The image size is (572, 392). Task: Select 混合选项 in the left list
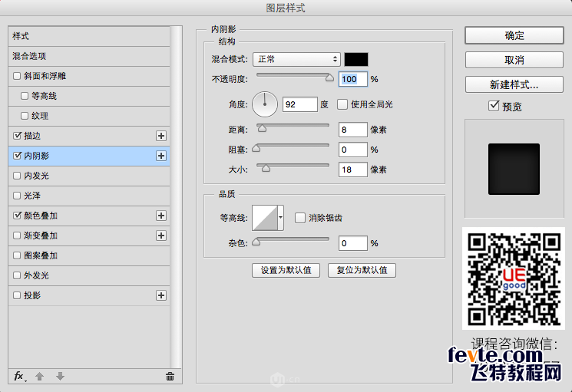click(x=89, y=57)
